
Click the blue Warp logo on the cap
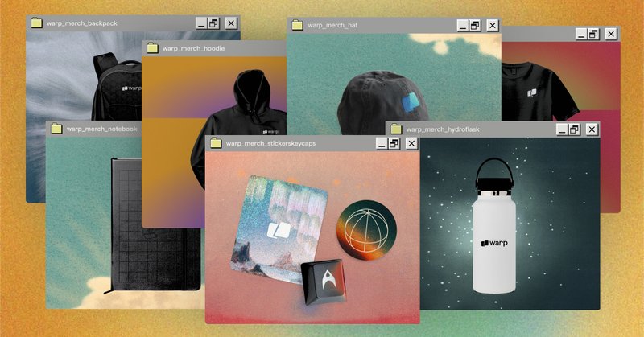pyautogui.click(x=410, y=103)
